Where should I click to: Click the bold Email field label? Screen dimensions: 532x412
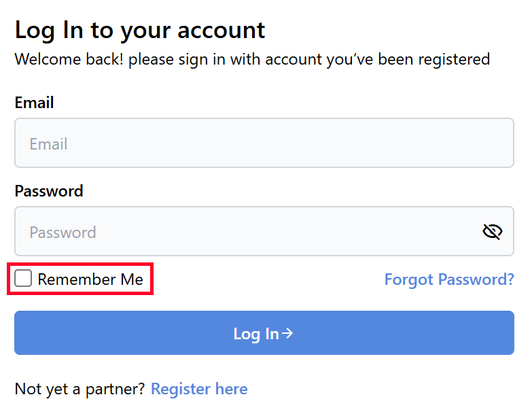click(34, 103)
